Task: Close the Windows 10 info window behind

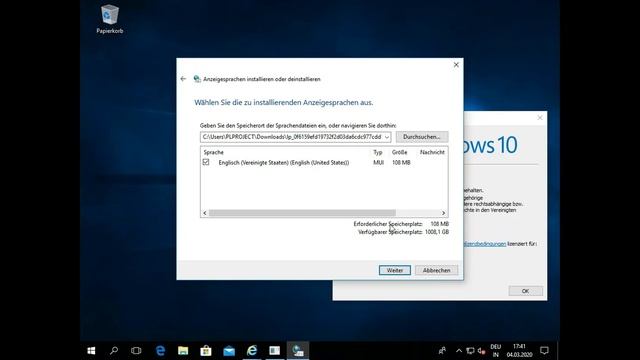Action: [540, 118]
